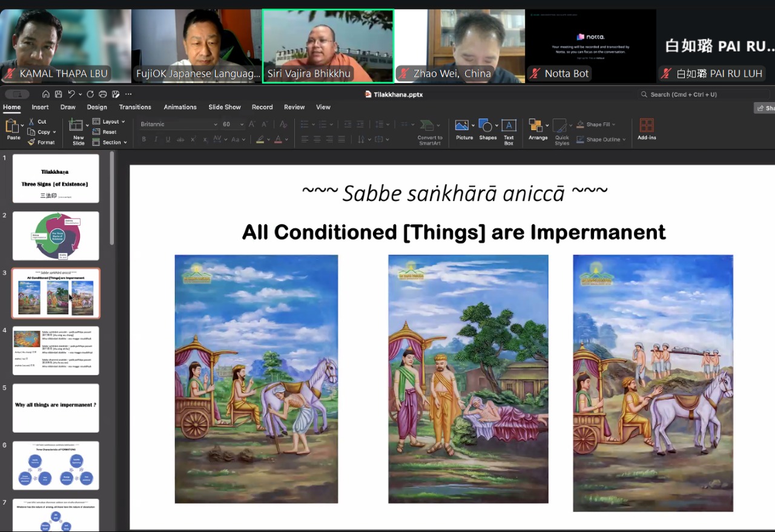The width and height of the screenshot is (775, 532).
Task: Open the more options ellipsis in title bar
Action: (128, 94)
